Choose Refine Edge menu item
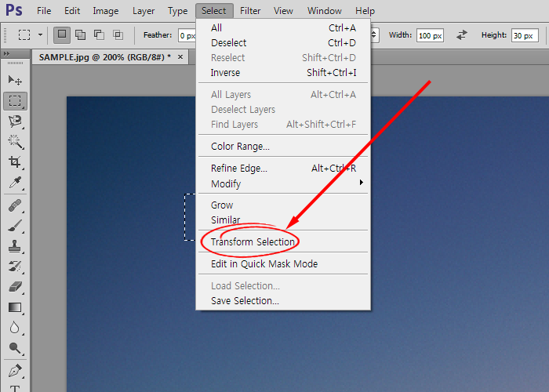Viewport: 549px width, 392px height. tap(283, 169)
